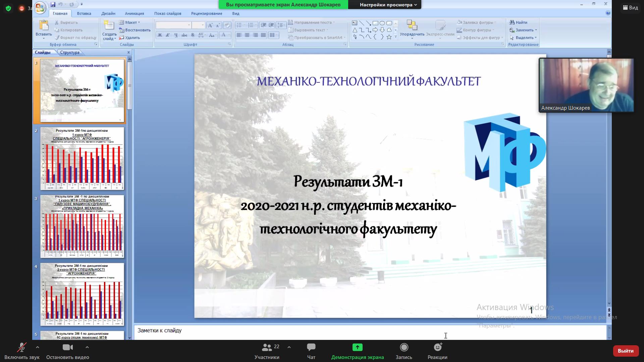Click the green encryption shield icon
Viewport: 644px width, 362px height.
pos(8,8)
